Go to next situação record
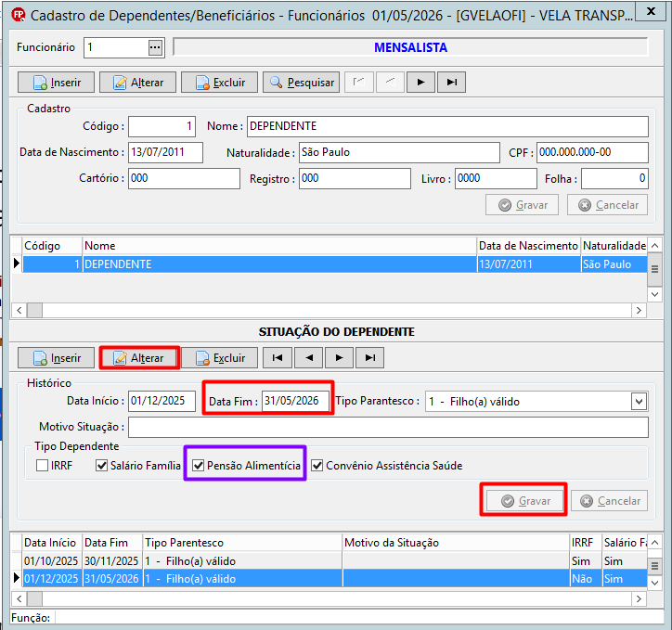Viewport: 672px width, 630px height. tap(339, 357)
